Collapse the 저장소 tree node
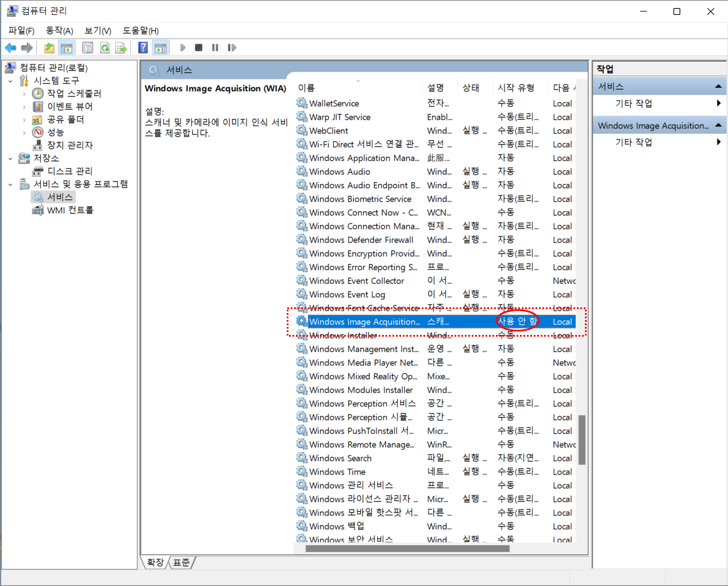This screenshot has height=586, width=728. [x=10, y=159]
